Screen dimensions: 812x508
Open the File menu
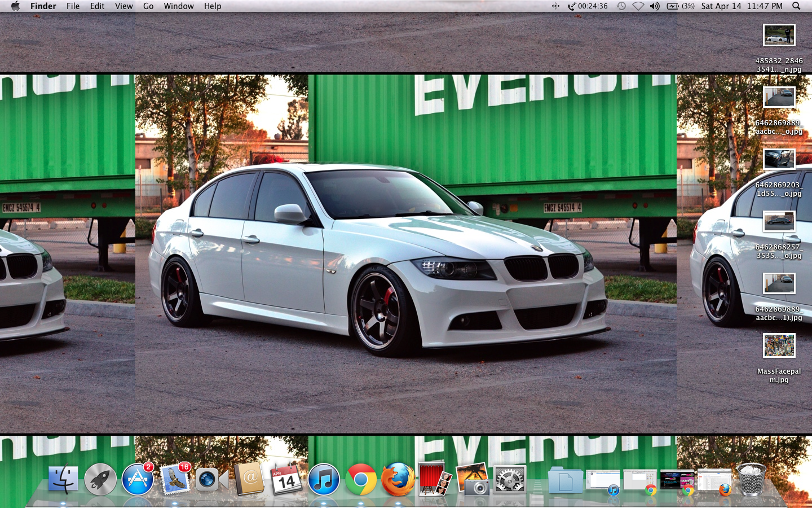[73, 6]
